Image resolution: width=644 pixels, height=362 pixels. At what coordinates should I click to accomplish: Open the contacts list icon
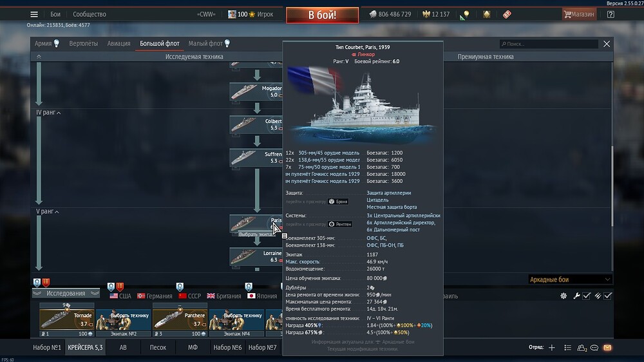coord(582,348)
